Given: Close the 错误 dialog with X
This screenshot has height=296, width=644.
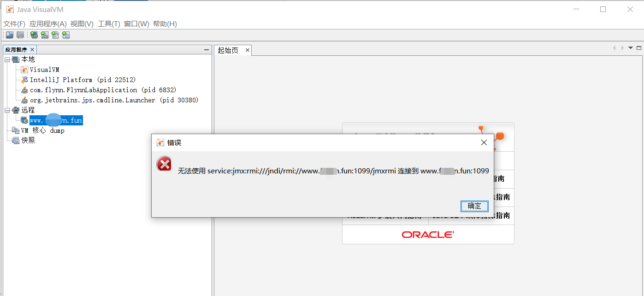Looking at the screenshot, I should pyautogui.click(x=484, y=142).
